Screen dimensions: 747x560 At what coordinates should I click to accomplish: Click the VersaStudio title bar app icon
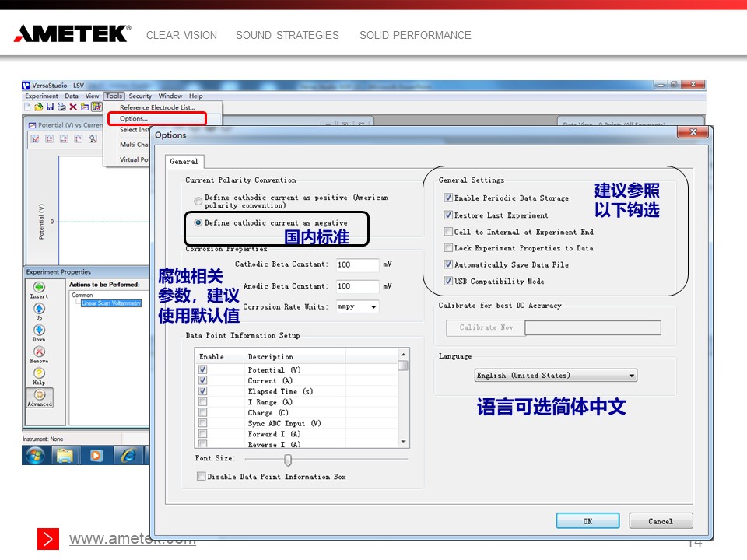26,86
